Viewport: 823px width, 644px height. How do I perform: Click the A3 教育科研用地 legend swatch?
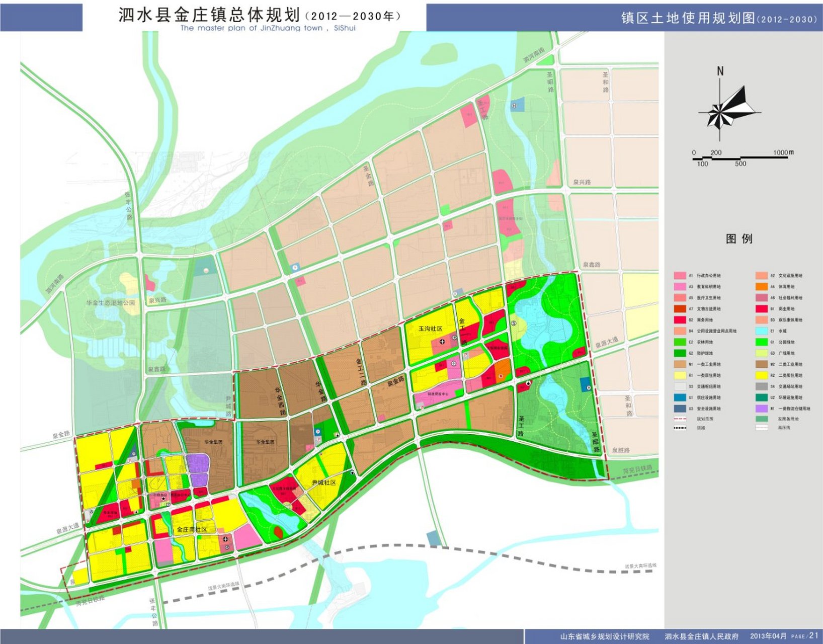tap(680, 287)
